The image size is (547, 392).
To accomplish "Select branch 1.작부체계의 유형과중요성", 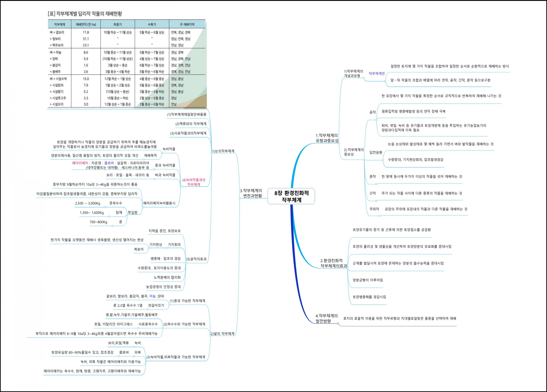I will click(327, 138).
